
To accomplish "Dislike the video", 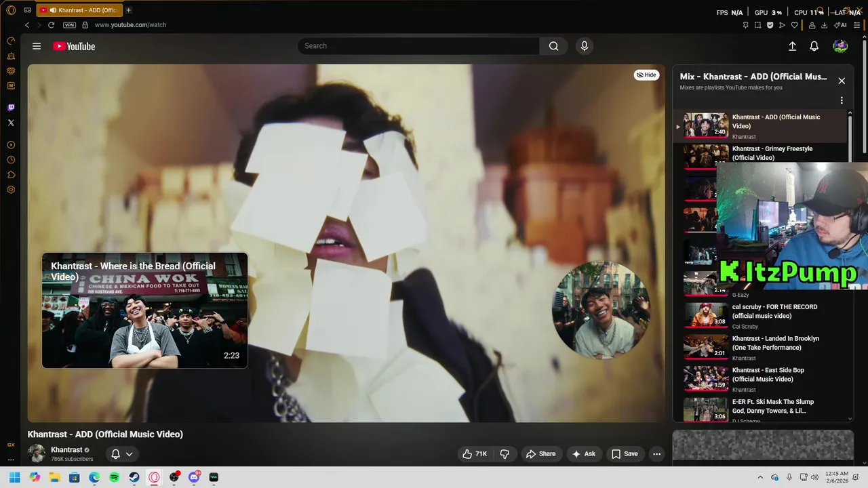I will (x=505, y=454).
